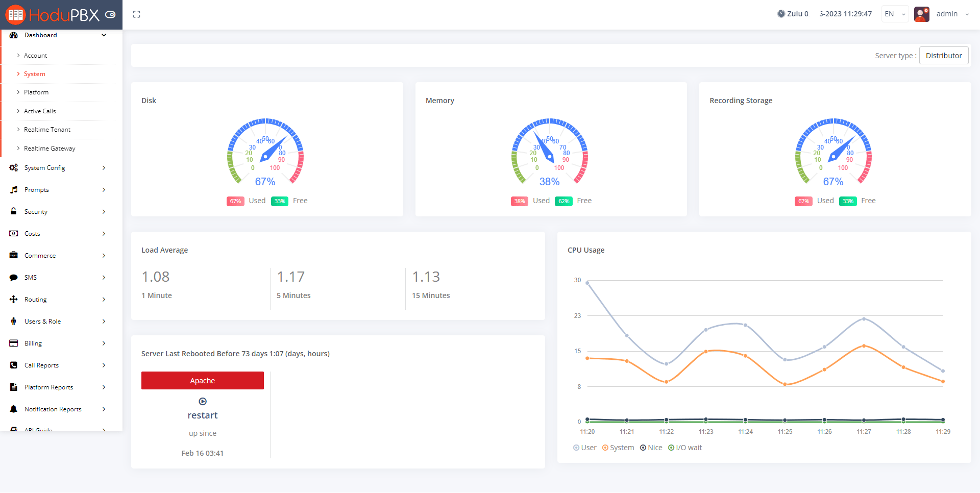Toggle the User series in CPU legend
This screenshot has width=980, height=493.
[x=584, y=447]
